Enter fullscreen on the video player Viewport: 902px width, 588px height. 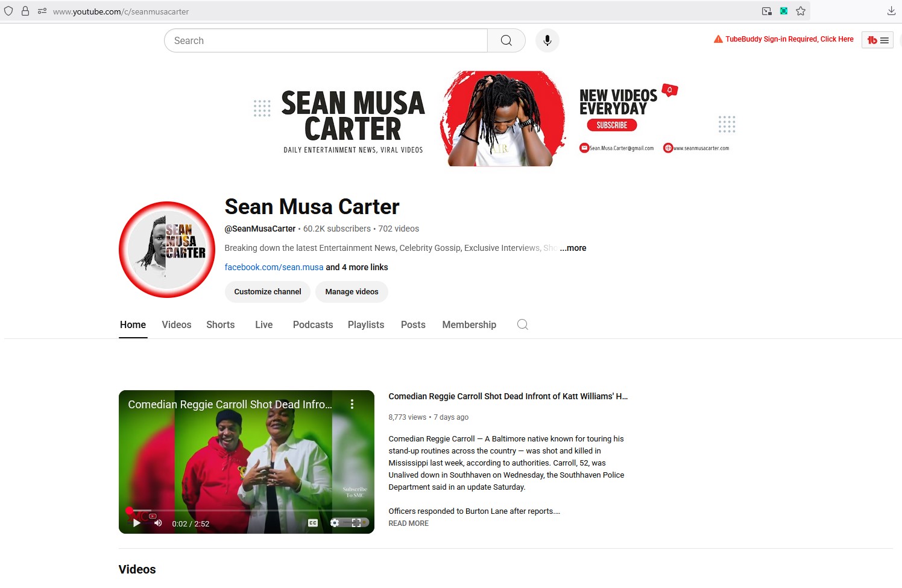pos(356,523)
